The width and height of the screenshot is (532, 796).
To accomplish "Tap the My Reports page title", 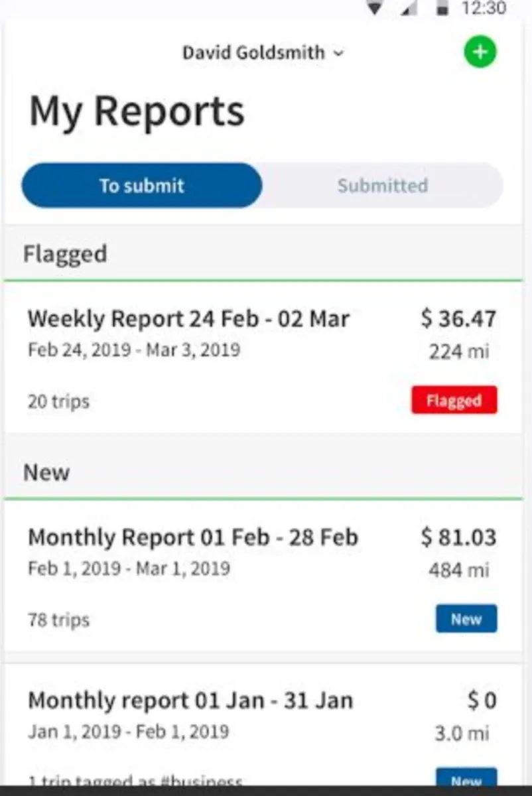I will click(x=137, y=111).
